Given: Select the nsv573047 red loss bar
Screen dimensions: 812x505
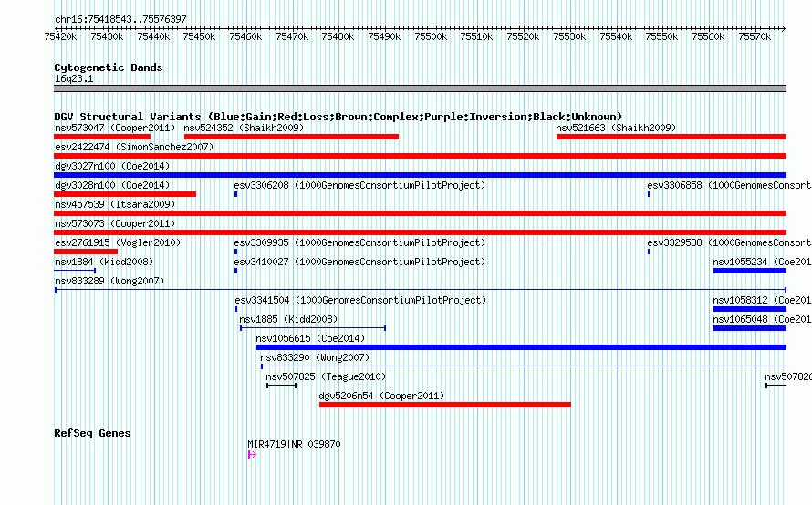Looking at the screenshot, I should point(102,137).
